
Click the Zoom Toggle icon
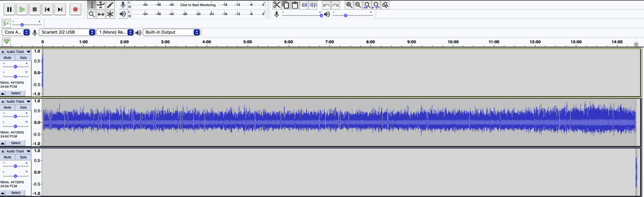point(386,5)
